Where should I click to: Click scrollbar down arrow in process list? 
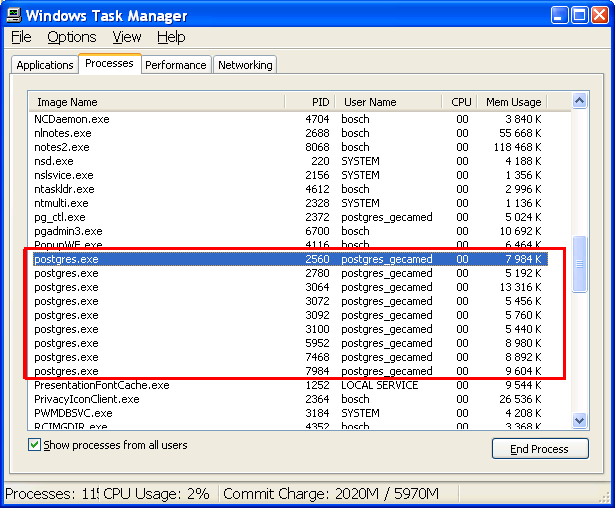(x=580, y=421)
